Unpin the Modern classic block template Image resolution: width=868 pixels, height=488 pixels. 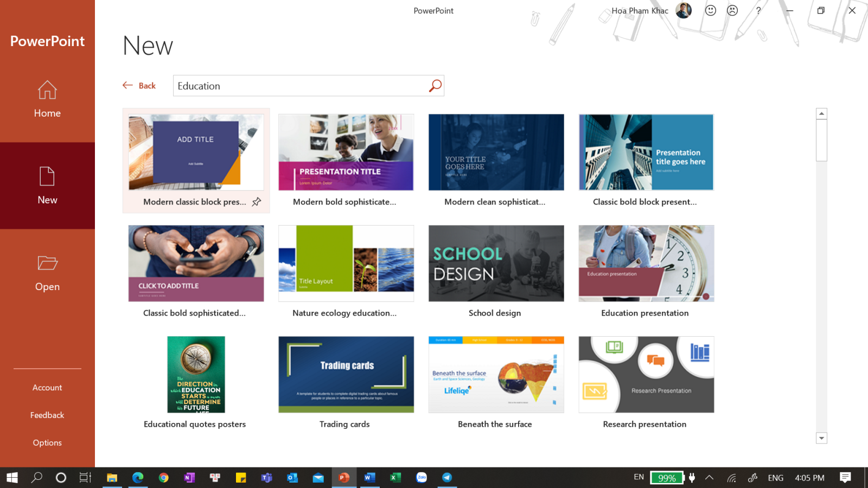click(x=256, y=202)
